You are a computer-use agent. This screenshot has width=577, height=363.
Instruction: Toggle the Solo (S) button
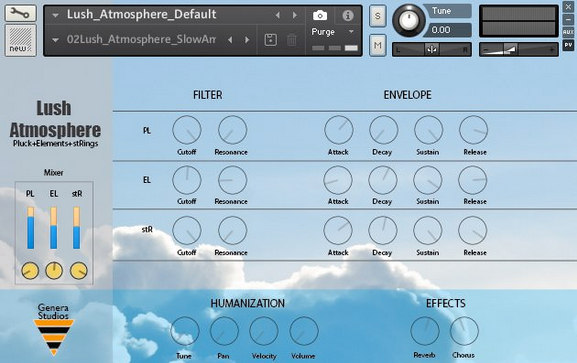(378, 16)
